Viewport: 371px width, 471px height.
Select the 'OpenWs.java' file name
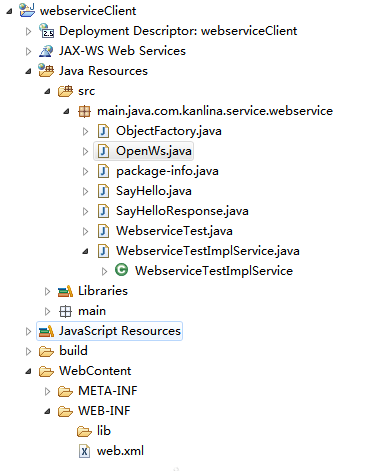(x=154, y=151)
